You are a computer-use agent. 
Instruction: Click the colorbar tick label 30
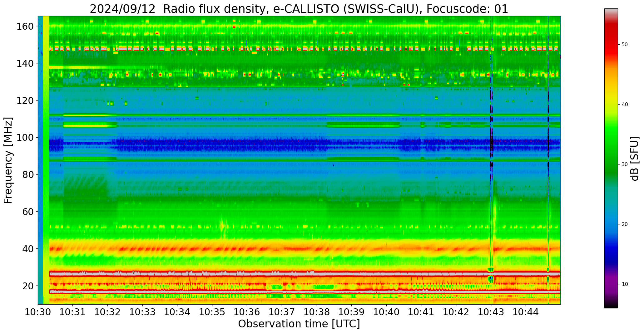(x=625, y=164)
